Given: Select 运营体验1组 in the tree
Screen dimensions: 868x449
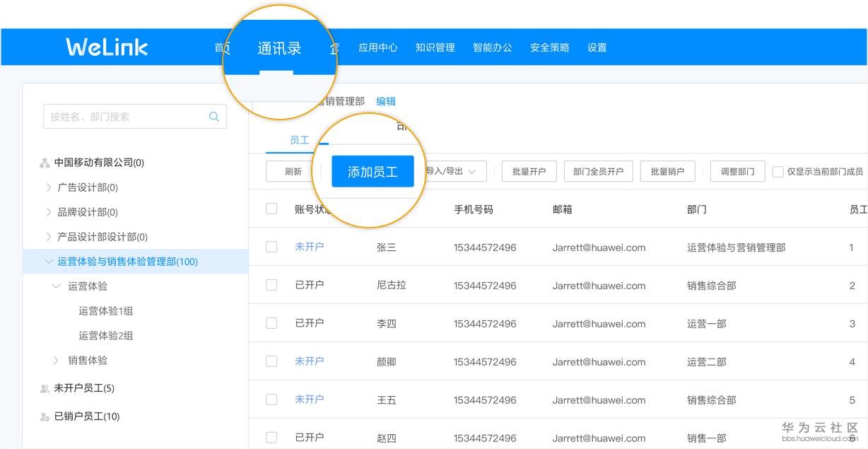Looking at the screenshot, I should pos(106,311).
